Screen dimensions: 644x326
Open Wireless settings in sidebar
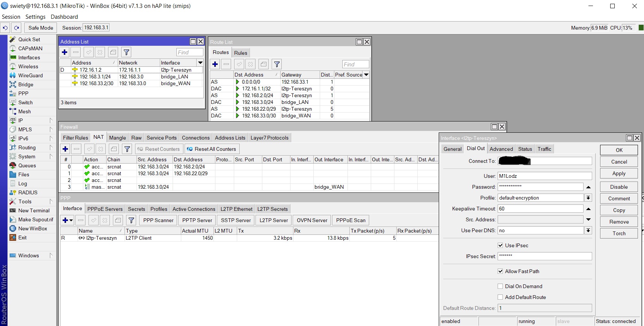(x=28, y=66)
